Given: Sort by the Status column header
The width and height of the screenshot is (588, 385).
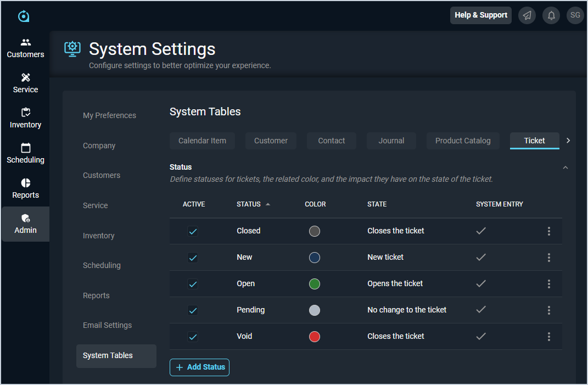Looking at the screenshot, I should [x=249, y=204].
